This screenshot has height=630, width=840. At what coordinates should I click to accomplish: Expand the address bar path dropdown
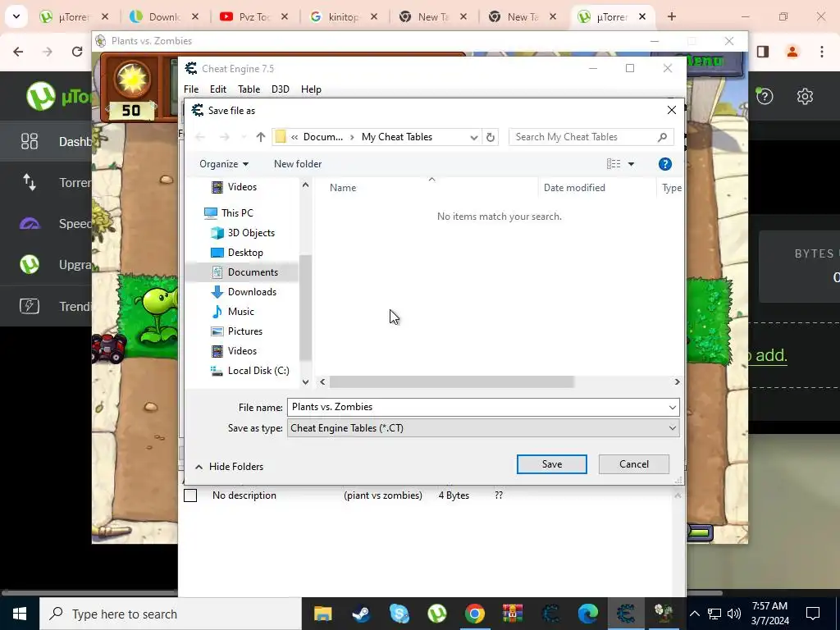point(473,137)
